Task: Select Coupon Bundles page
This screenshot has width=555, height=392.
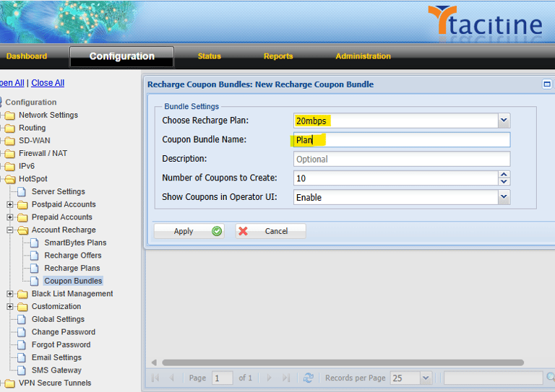Action: pyautogui.click(x=73, y=281)
